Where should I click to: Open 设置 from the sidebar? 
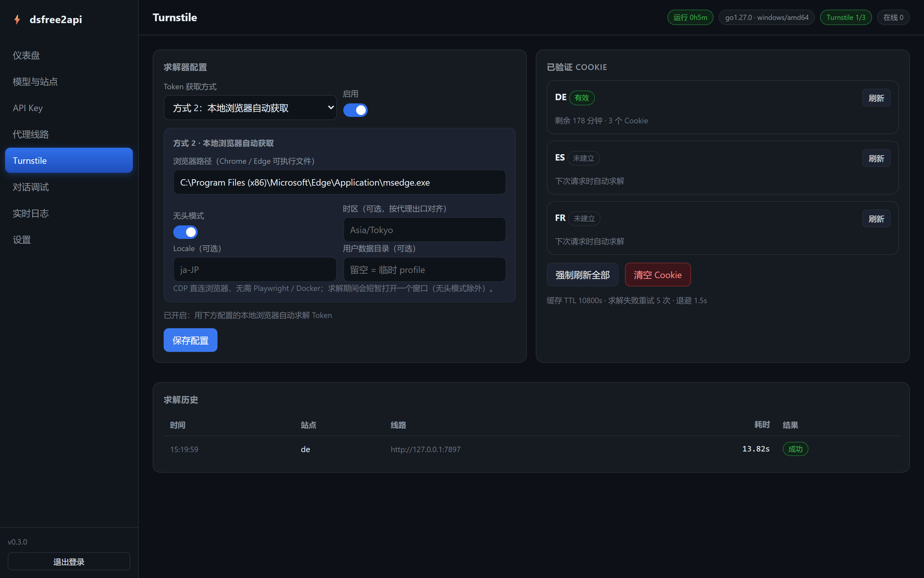(x=69, y=240)
